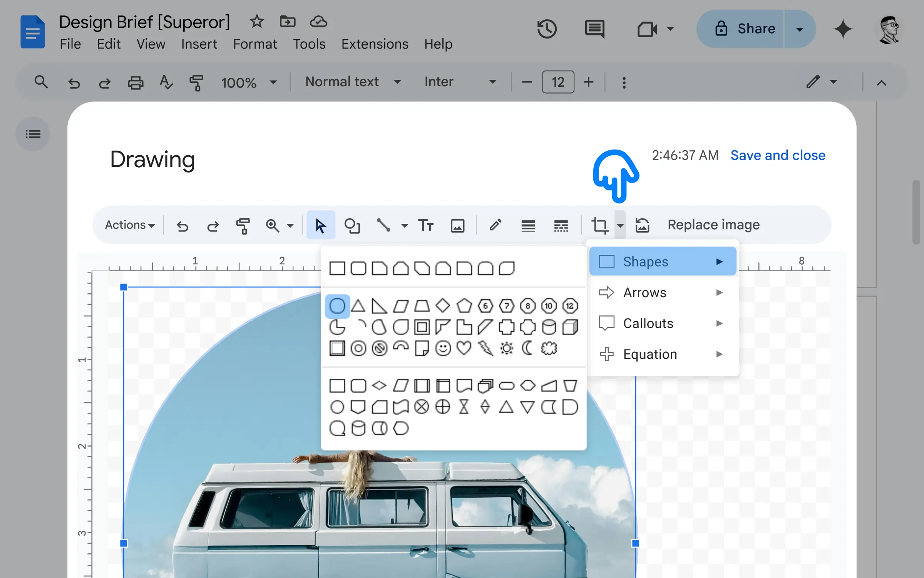The image size is (924, 578).
Task: Expand the video call dropdown
Action: 670,29
